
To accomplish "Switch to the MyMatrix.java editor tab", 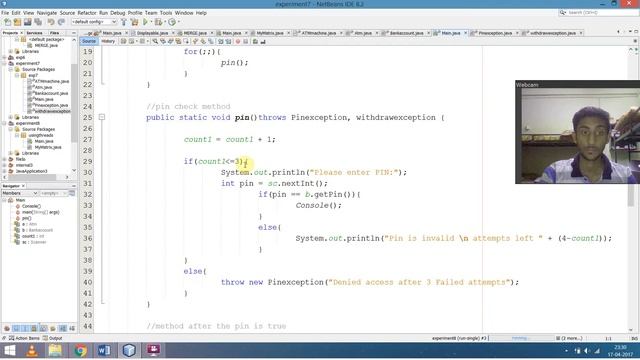I will point(270,33).
